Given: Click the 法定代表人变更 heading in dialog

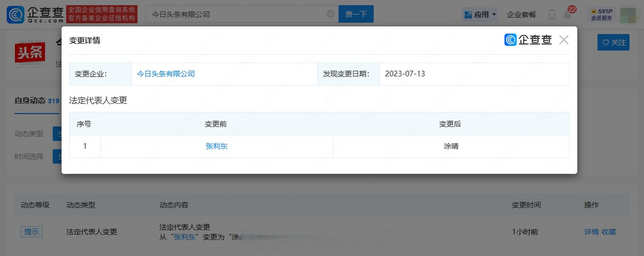Looking at the screenshot, I should pyautogui.click(x=98, y=100).
